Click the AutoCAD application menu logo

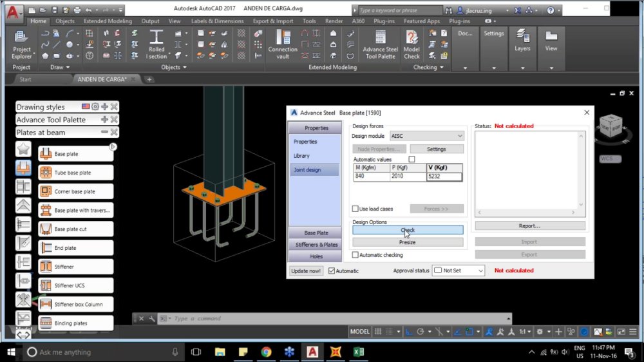(14, 12)
